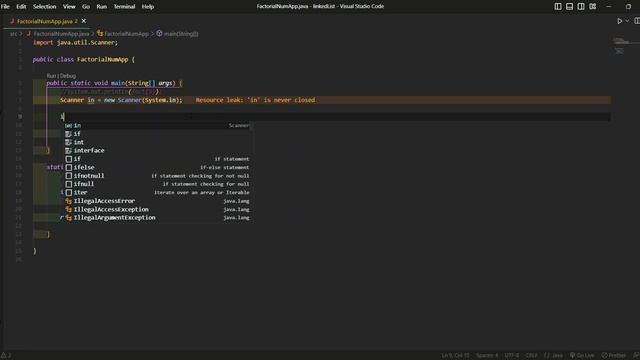Viewport: 640px width, 360px height.
Task: Toggle the primary side bar layout icon
Action: [558, 7]
